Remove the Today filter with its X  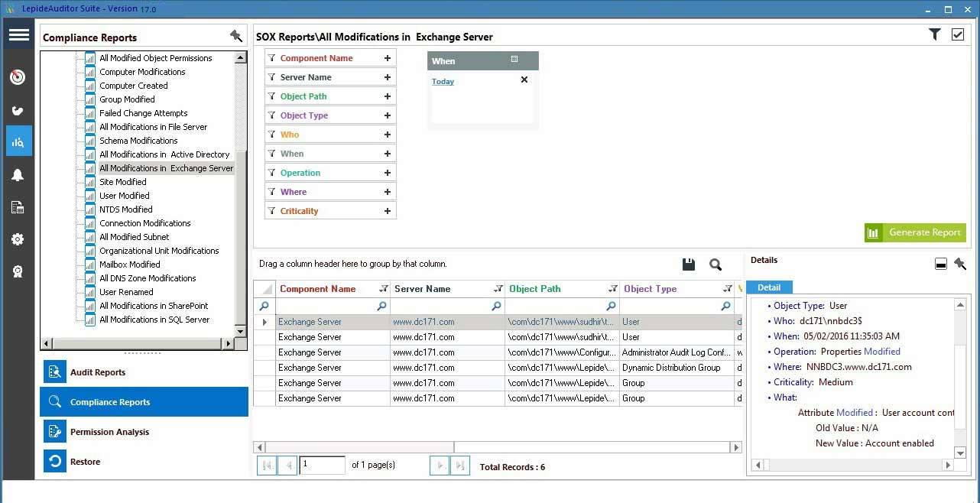[524, 79]
